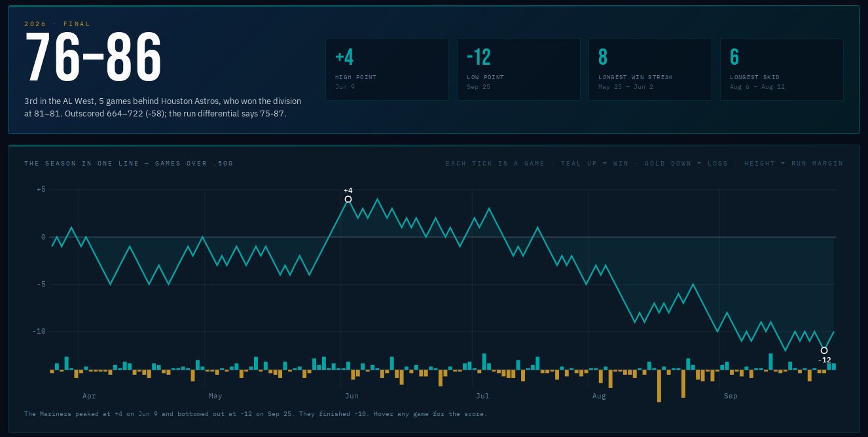Viewport: 868px width, 437px height.
Task: Click the "LONGEST WIN STREAK" label
Action: [x=636, y=77]
